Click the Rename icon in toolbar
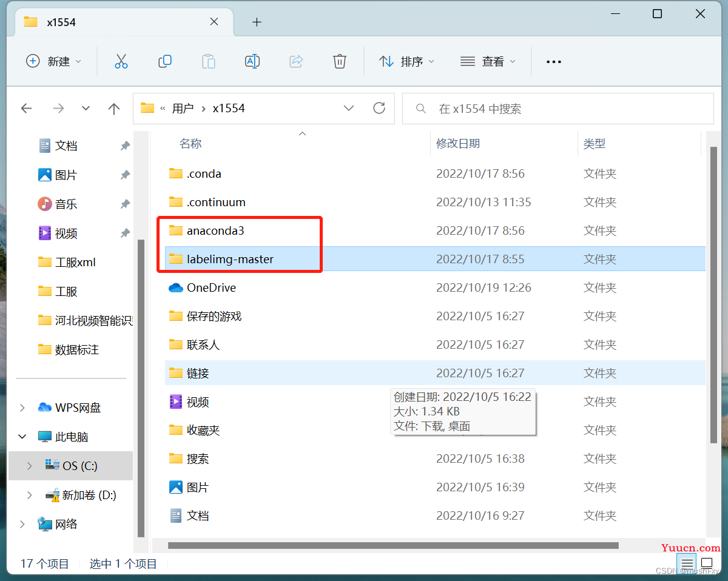 [252, 61]
